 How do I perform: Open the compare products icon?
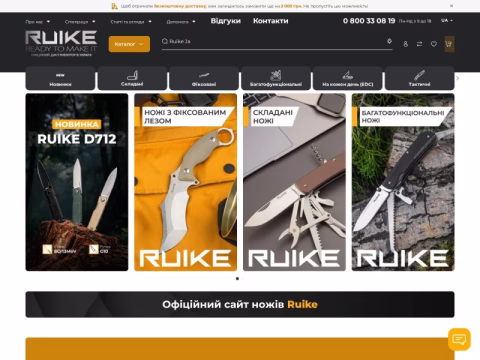(419, 44)
